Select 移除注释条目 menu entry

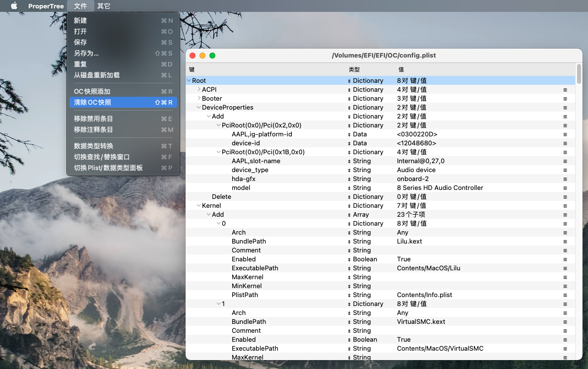(123, 130)
